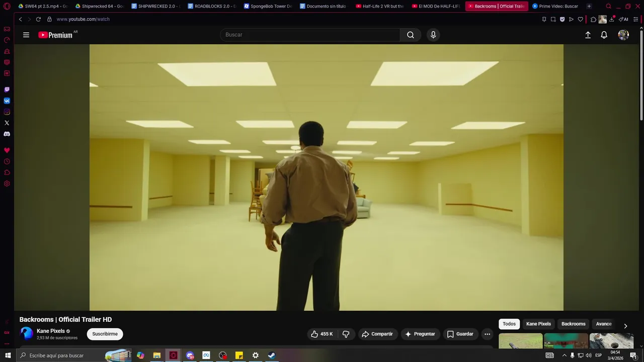The width and height of the screenshot is (644, 362).
Task: Open a new tab with plus button
Action: click(x=589, y=6)
